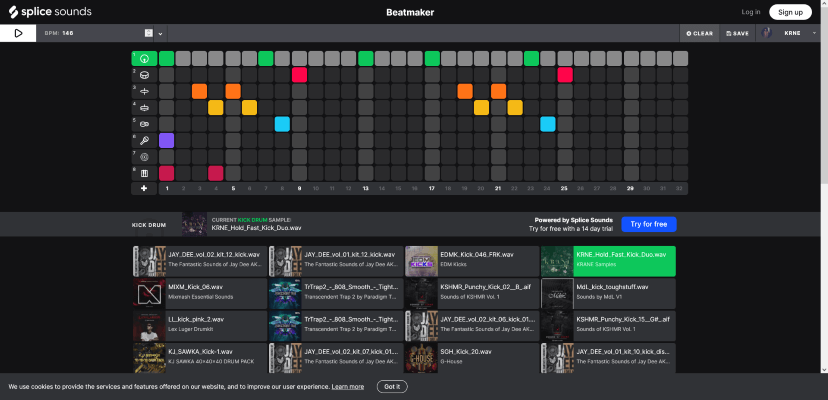
Task: Open the Splice Sounds logo
Action: [50, 12]
